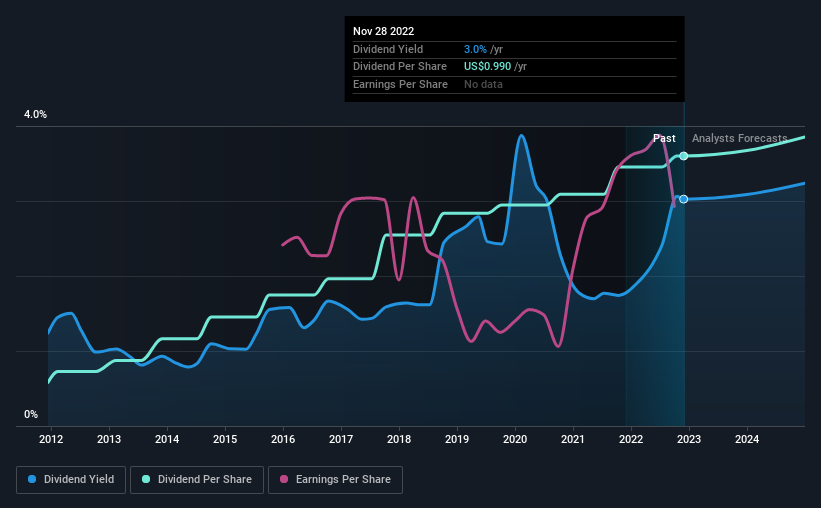Click the tooltip Earnings Per Share row label
This screenshot has width=821, height=508.
[x=401, y=84]
